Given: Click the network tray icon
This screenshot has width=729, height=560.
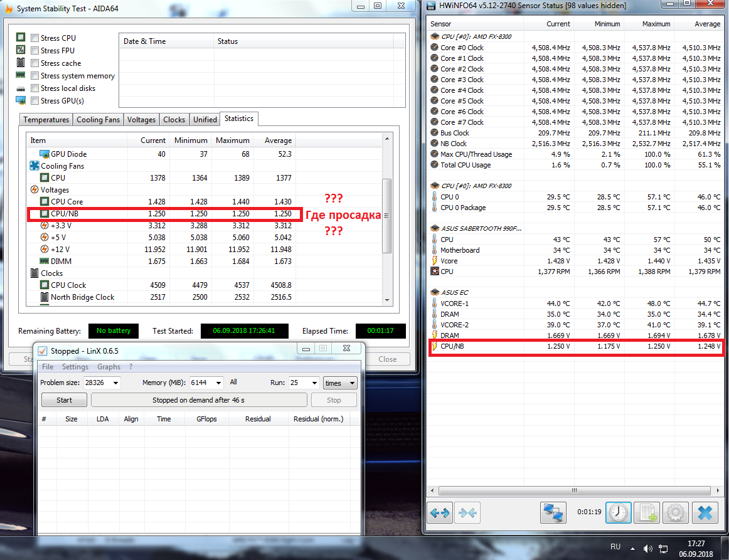Looking at the screenshot, I should [x=664, y=549].
